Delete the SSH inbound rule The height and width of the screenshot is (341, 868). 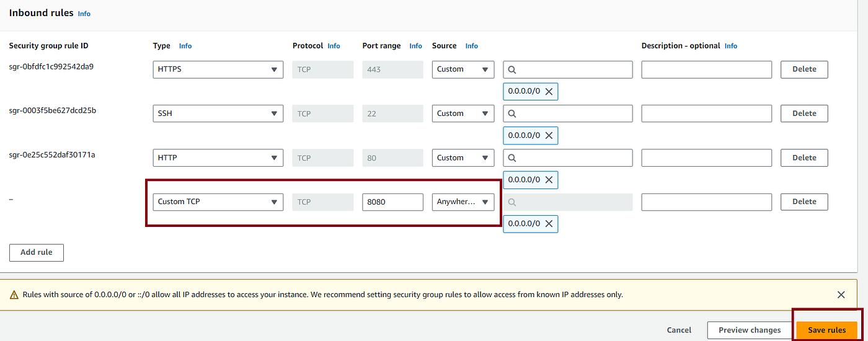point(804,113)
